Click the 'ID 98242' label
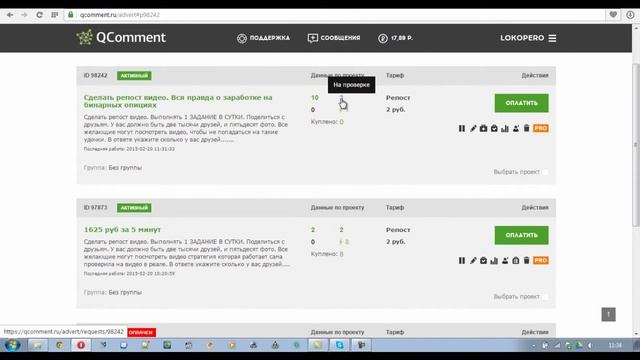The width and height of the screenshot is (640, 360). click(96, 76)
